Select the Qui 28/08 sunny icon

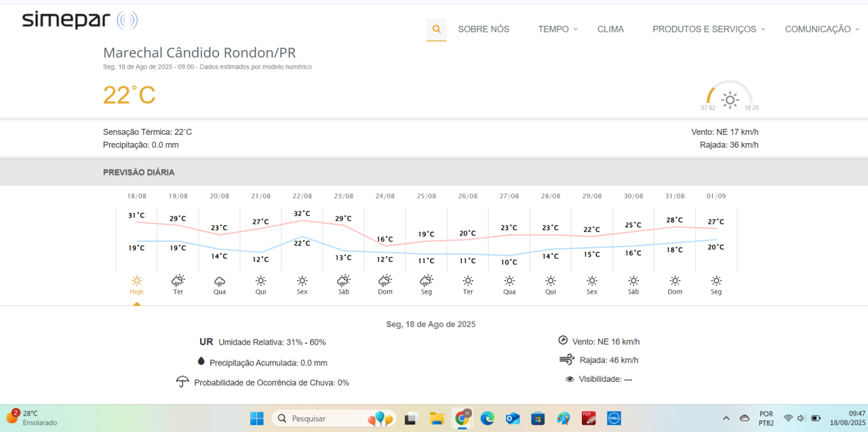click(551, 280)
